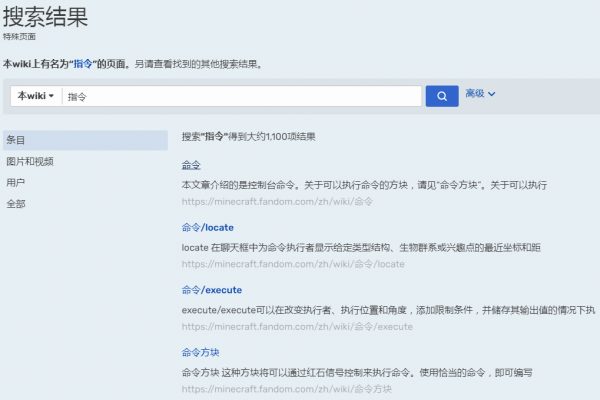Click the snippet starting locate 在聊天框中
Screen dimensions: 600x400
click(361, 248)
